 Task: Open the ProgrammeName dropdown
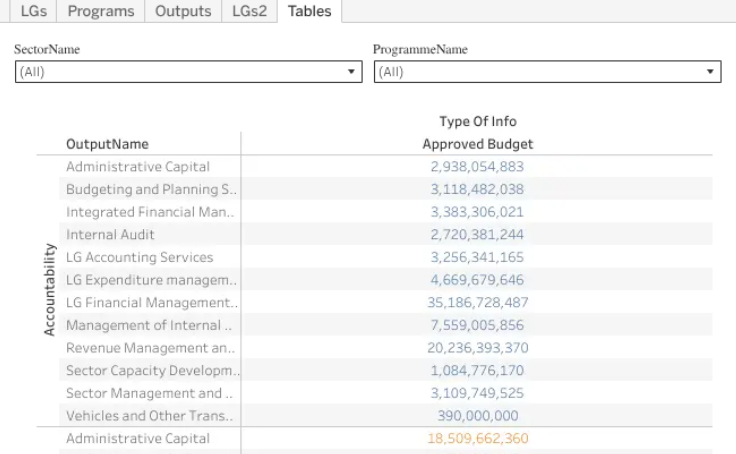pos(547,72)
